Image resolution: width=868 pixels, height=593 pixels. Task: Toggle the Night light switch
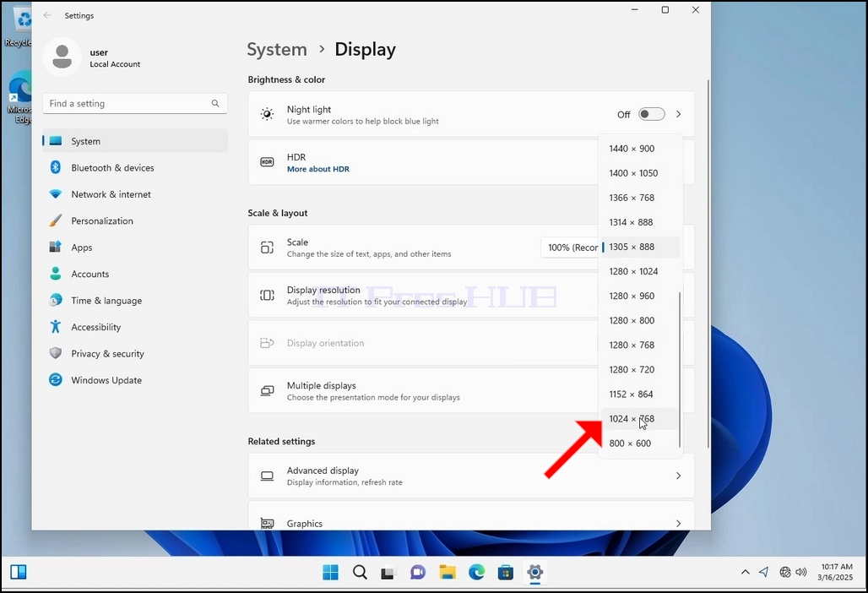[651, 114]
